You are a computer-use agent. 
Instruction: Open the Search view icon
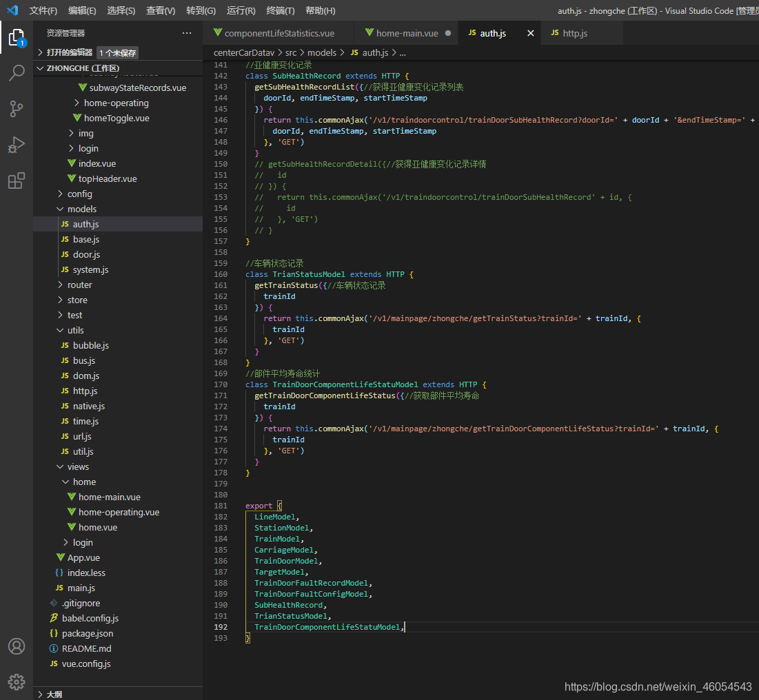[17, 73]
